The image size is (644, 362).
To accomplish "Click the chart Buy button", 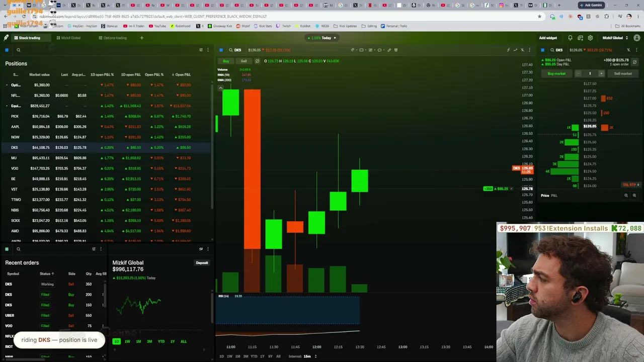I will [x=226, y=61].
